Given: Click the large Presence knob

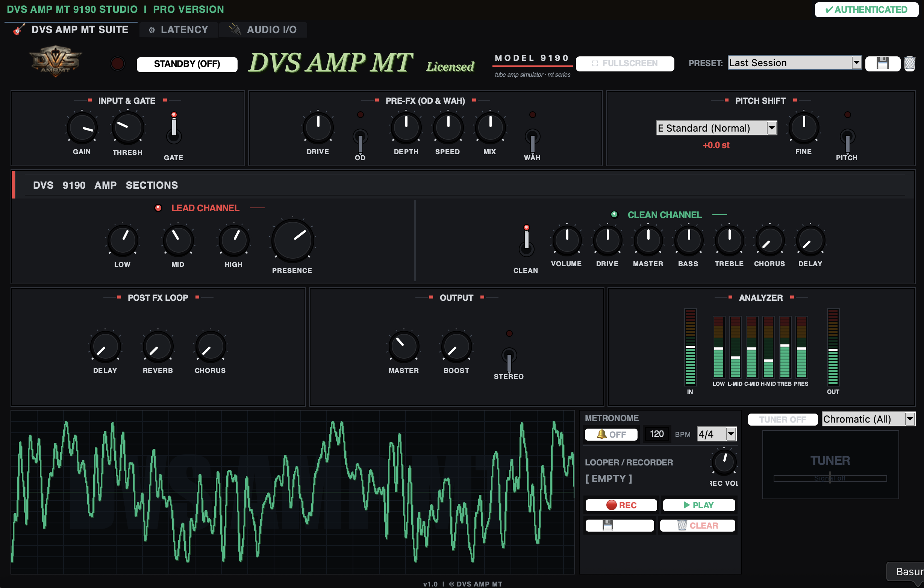Looking at the screenshot, I should 292,241.
